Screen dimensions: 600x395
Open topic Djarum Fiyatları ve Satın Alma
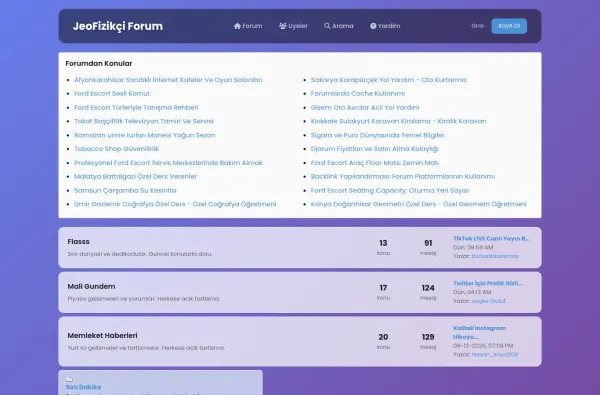tap(374, 149)
